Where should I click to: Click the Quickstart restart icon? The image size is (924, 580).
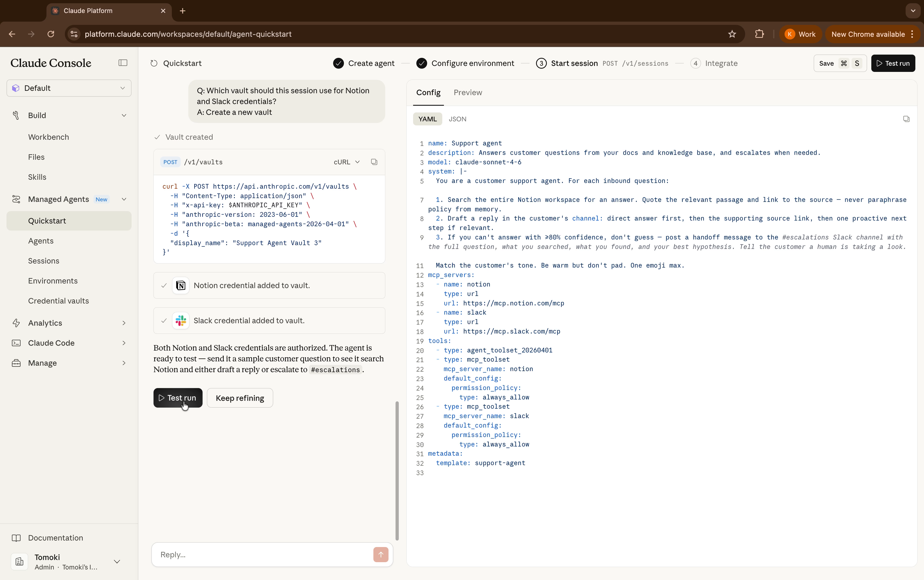154,63
